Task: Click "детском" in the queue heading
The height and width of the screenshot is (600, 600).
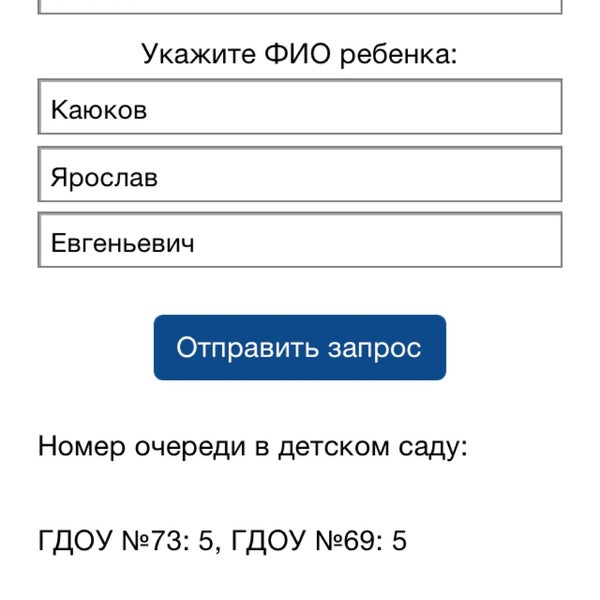Action: tap(333, 446)
